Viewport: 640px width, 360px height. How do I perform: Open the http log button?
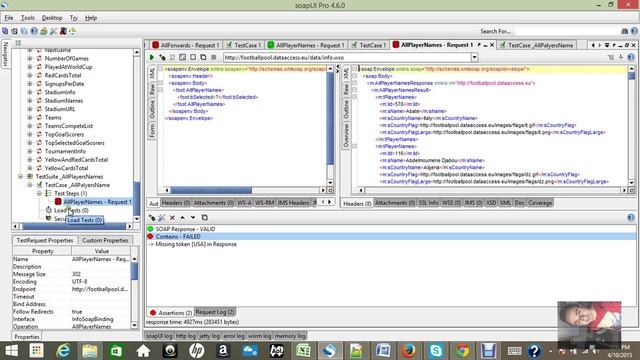point(186,336)
